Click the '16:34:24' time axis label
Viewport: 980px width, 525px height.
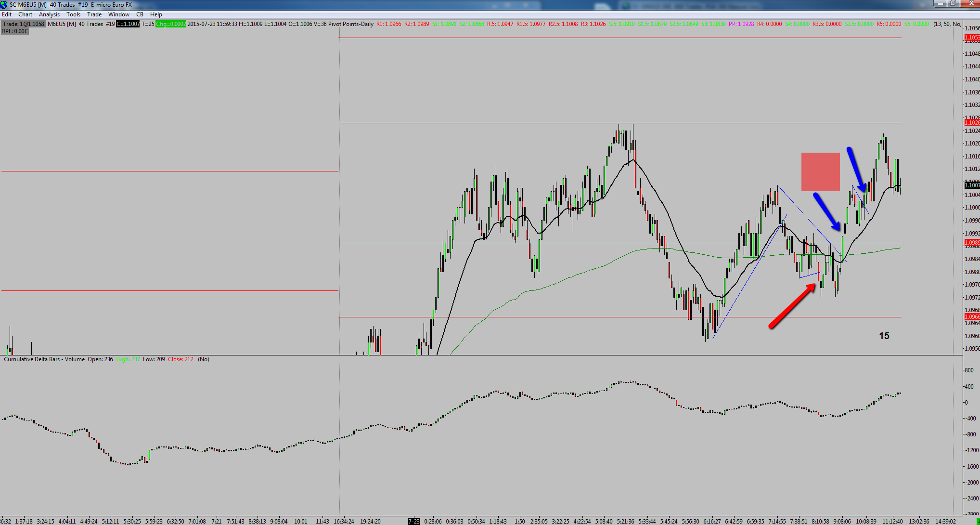344,521
